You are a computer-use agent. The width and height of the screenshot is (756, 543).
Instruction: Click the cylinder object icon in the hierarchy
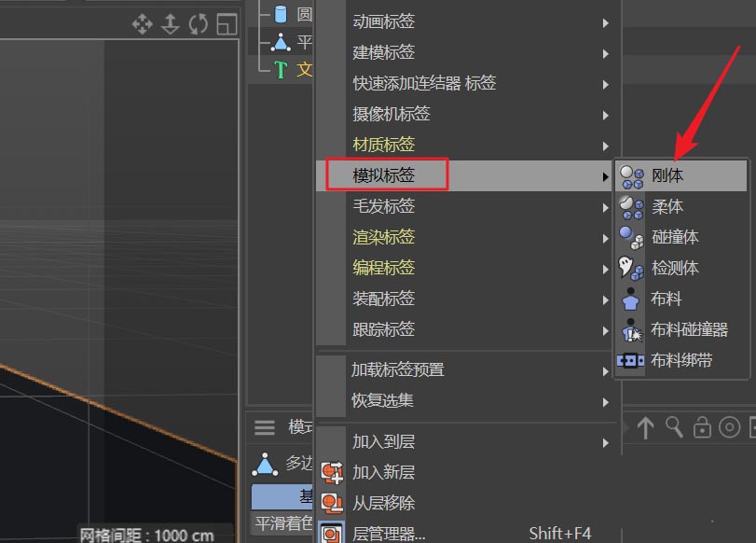282,13
